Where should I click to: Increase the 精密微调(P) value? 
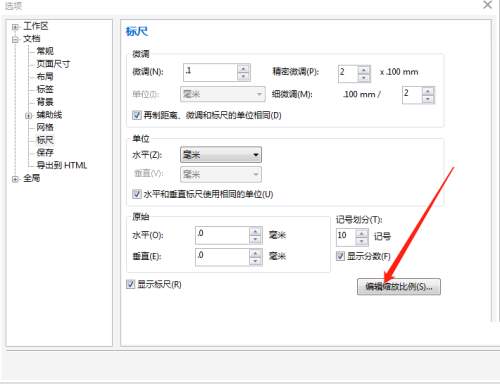click(x=364, y=70)
